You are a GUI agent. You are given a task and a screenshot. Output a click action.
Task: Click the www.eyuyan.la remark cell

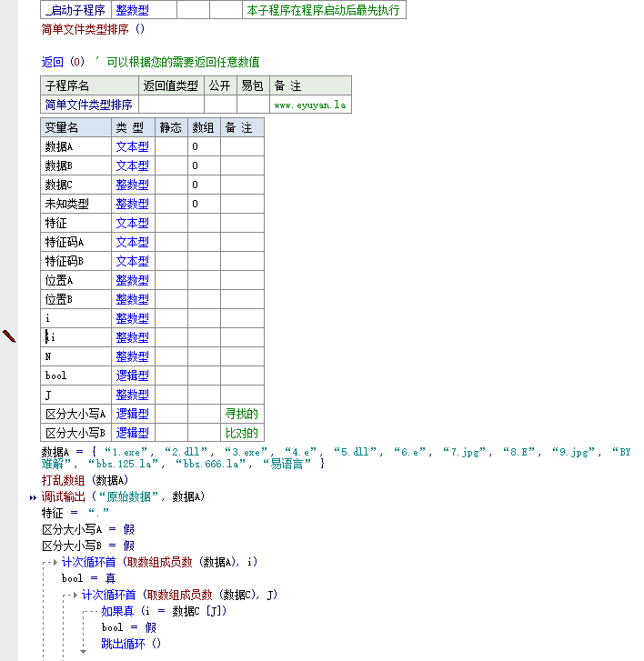point(310,105)
